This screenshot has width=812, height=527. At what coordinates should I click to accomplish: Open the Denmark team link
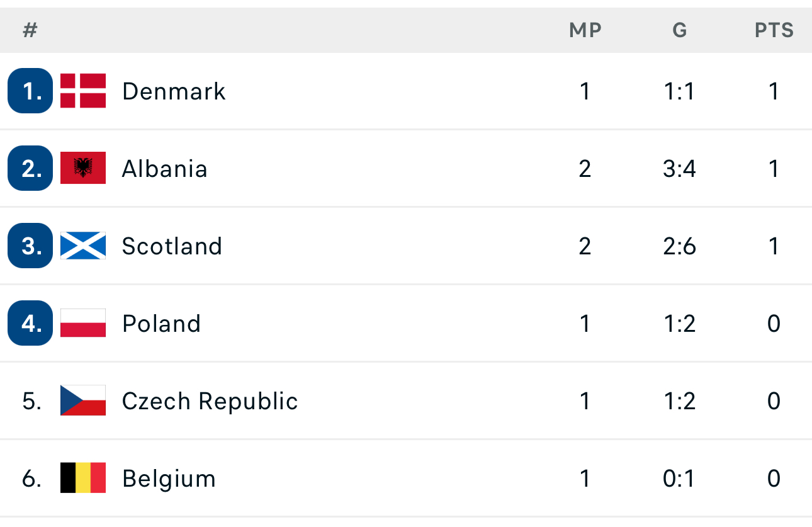tap(174, 91)
